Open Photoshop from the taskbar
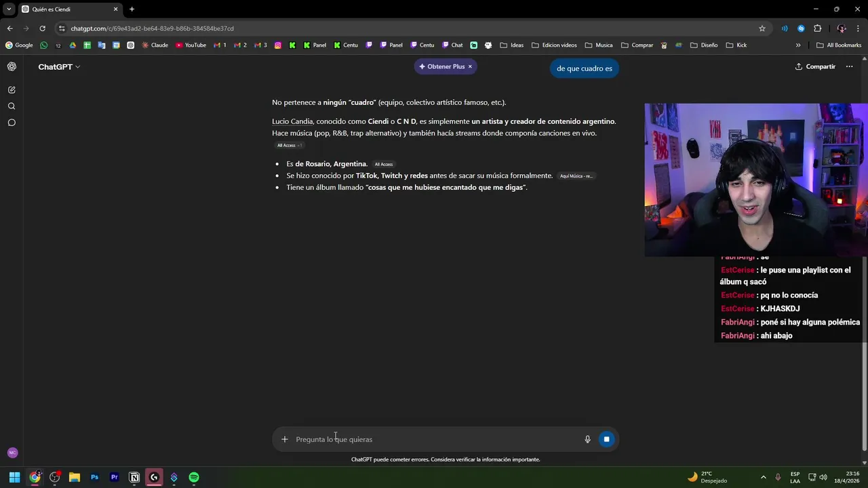868x488 pixels. (x=94, y=477)
